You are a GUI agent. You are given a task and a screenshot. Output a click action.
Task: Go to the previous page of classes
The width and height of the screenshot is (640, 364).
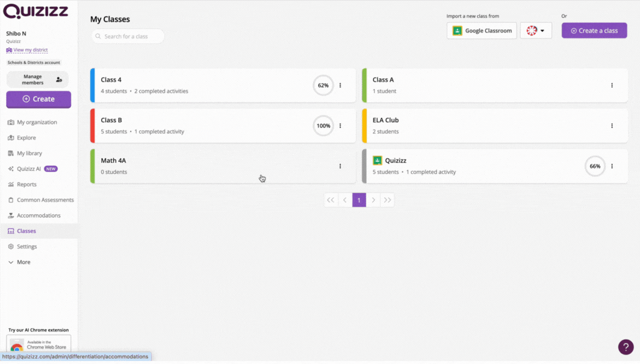click(345, 200)
